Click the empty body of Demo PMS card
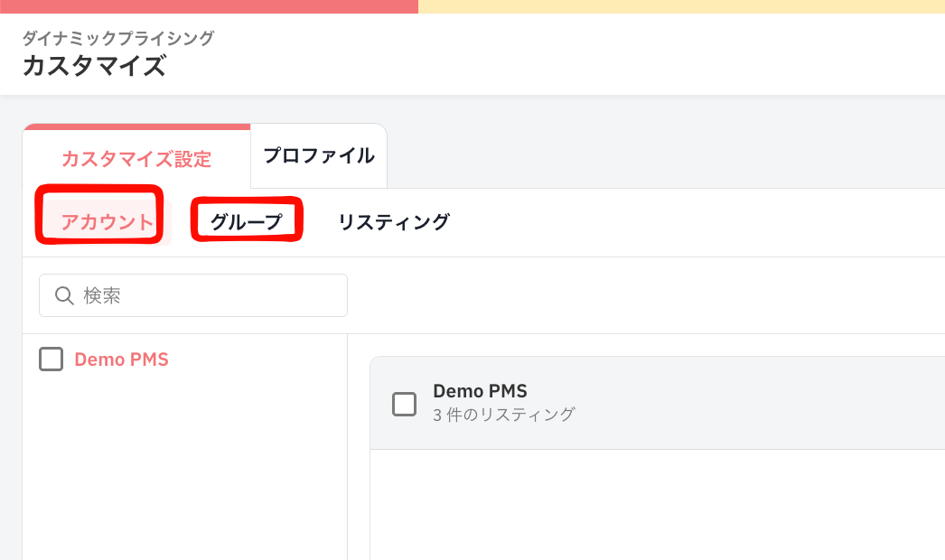 point(658,505)
